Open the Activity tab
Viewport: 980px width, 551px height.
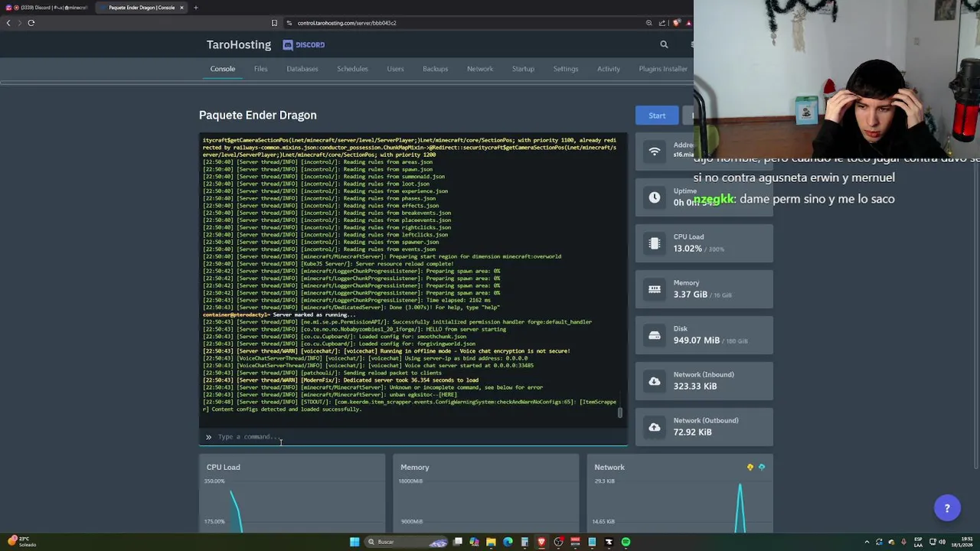[609, 69]
